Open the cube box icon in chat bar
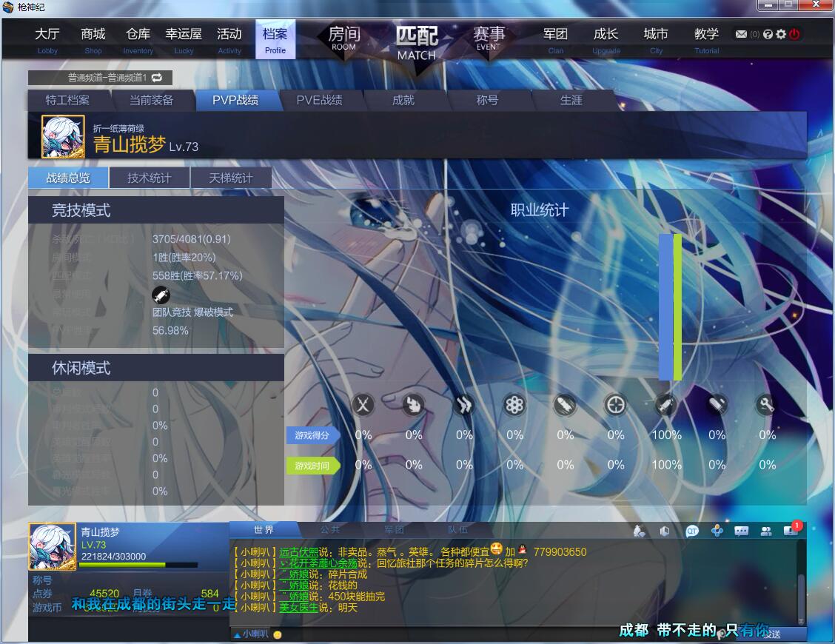The height and width of the screenshot is (644, 835). tap(665, 531)
